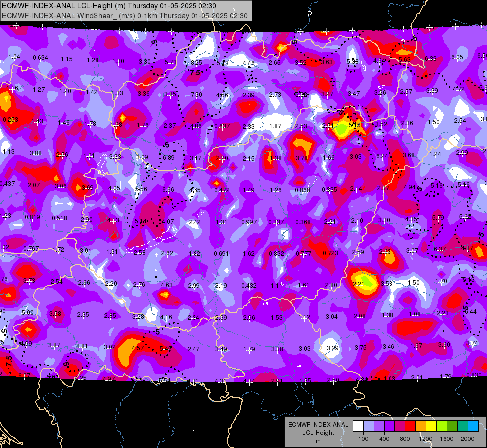
Task: Click the legend label LCL-Height
Action: 318,433
